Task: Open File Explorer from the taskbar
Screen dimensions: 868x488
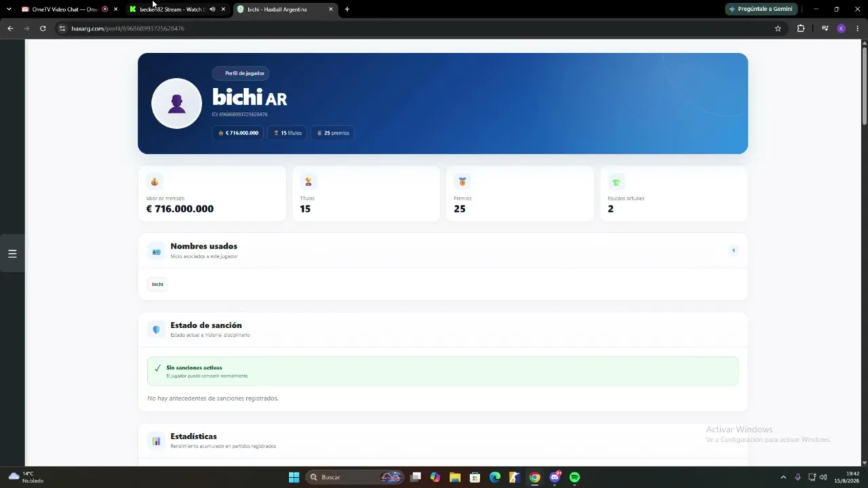Action: click(455, 477)
